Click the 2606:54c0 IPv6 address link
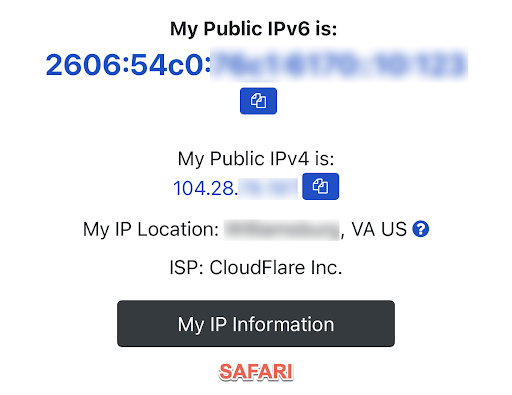 257,64
